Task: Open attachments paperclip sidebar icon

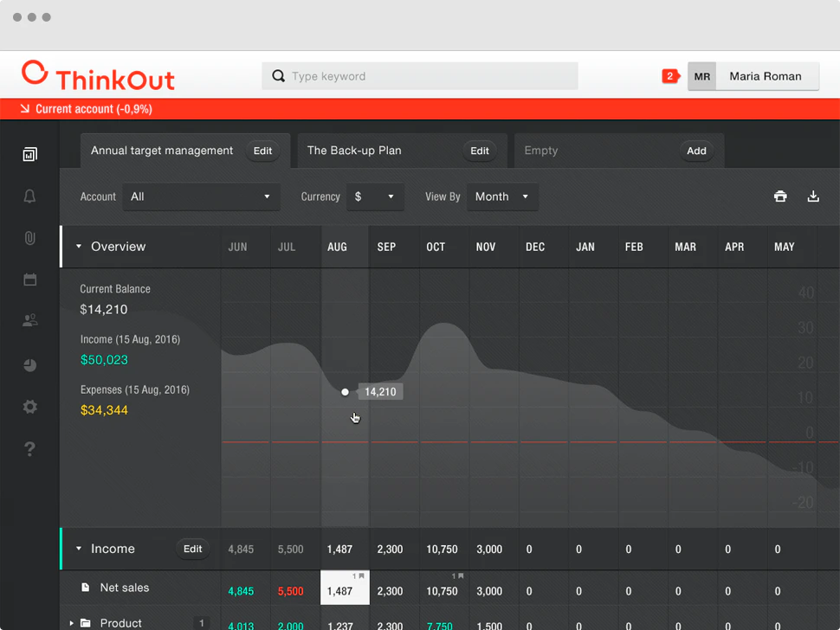Action: 30,238
